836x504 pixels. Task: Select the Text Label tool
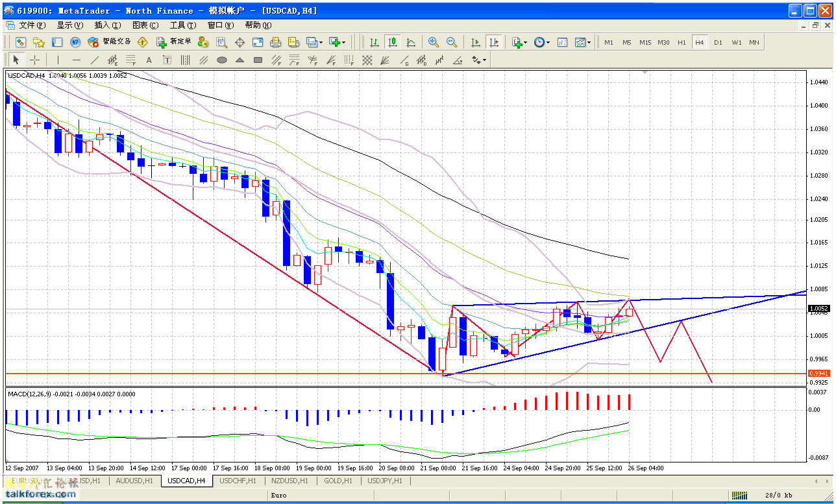coord(167,60)
